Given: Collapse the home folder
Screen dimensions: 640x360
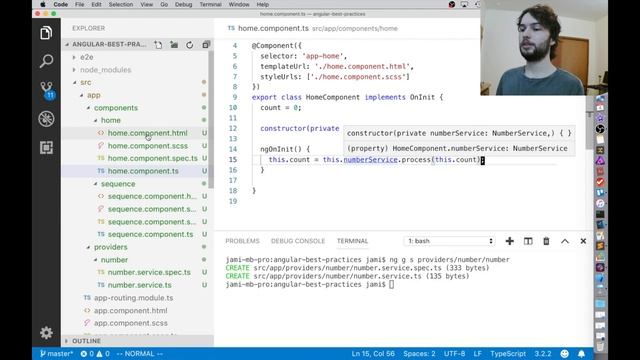Looking at the screenshot, I should click(111, 120).
